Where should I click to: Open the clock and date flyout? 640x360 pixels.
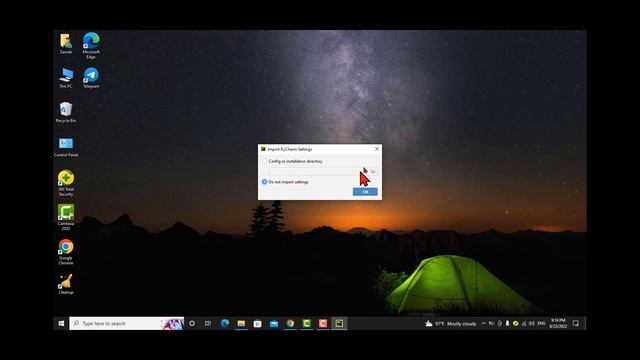(558, 323)
